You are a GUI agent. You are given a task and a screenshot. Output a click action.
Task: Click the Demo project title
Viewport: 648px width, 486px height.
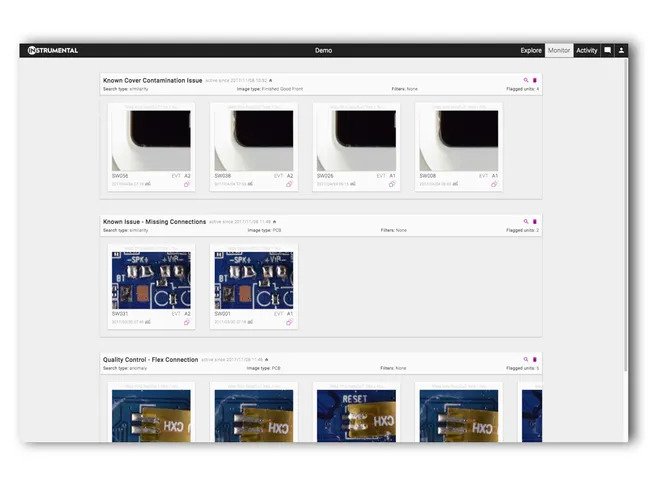324,50
